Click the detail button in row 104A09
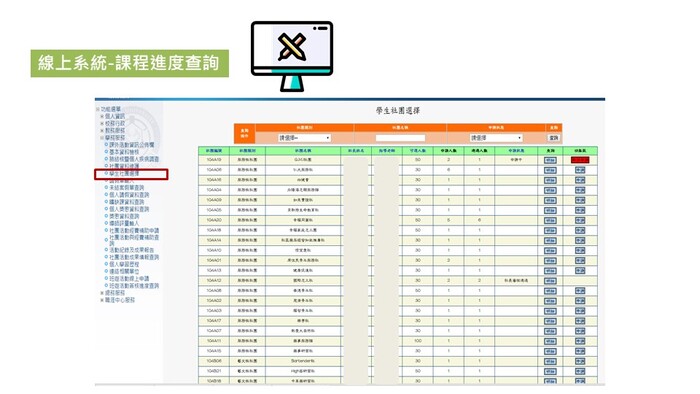This screenshot has height=394, width=700. (x=550, y=200)
